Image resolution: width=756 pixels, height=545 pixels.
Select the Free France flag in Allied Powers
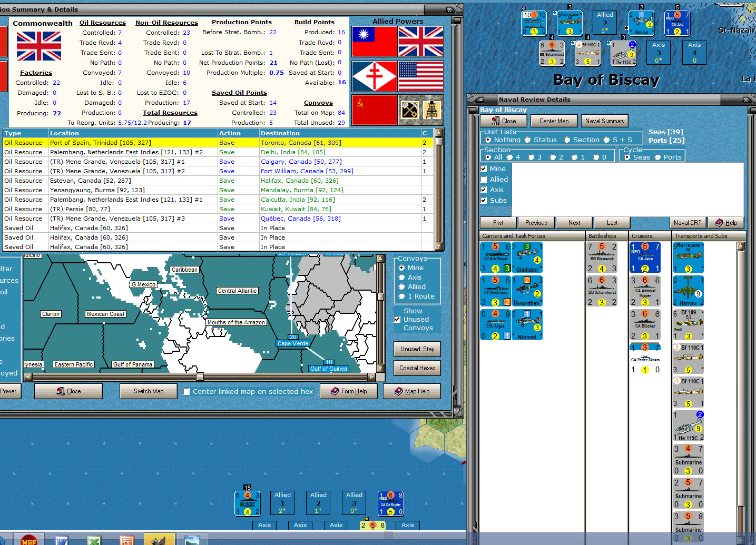(x=375, y=76)
